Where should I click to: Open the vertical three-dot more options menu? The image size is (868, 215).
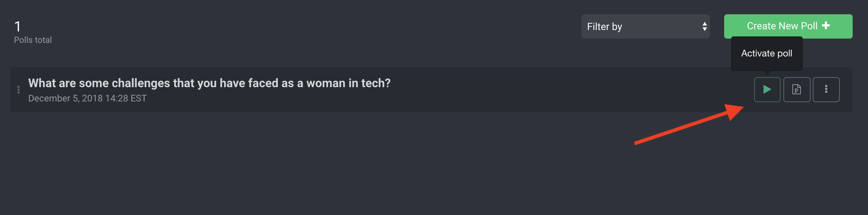point(826,90)
